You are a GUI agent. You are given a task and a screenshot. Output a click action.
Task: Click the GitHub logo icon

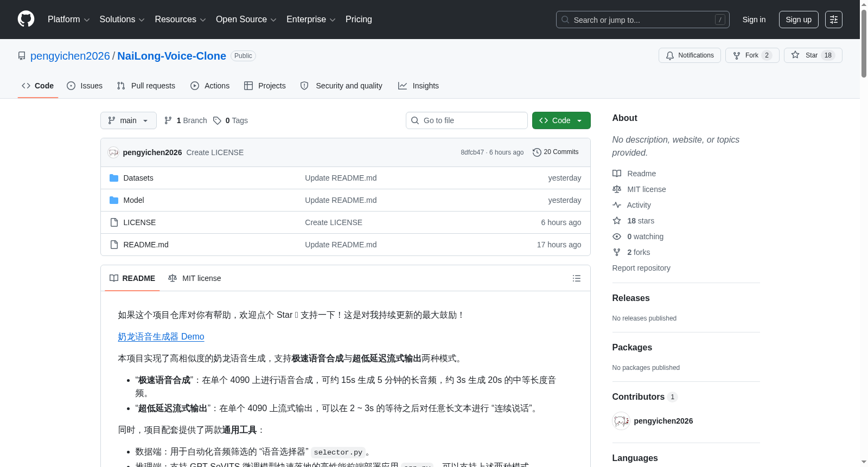(x=26, y=20)
